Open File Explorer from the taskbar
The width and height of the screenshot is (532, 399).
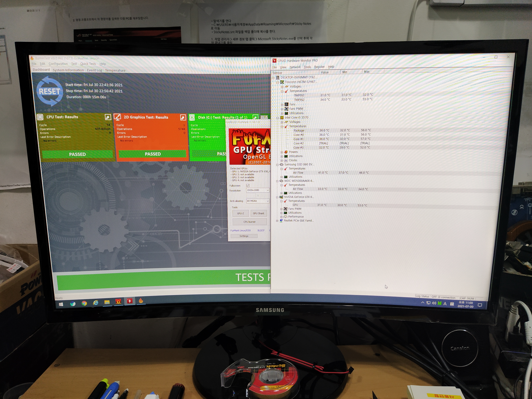(107, 302)
